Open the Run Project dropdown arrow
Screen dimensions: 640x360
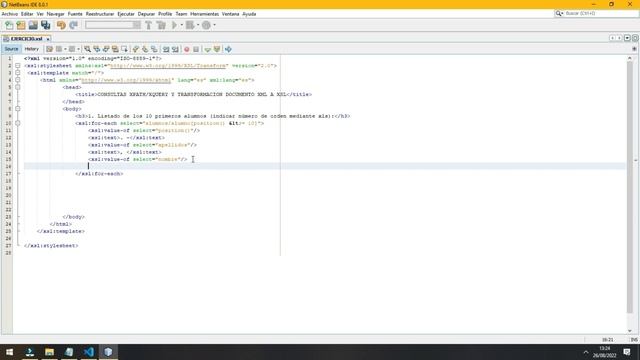point(182,25)
